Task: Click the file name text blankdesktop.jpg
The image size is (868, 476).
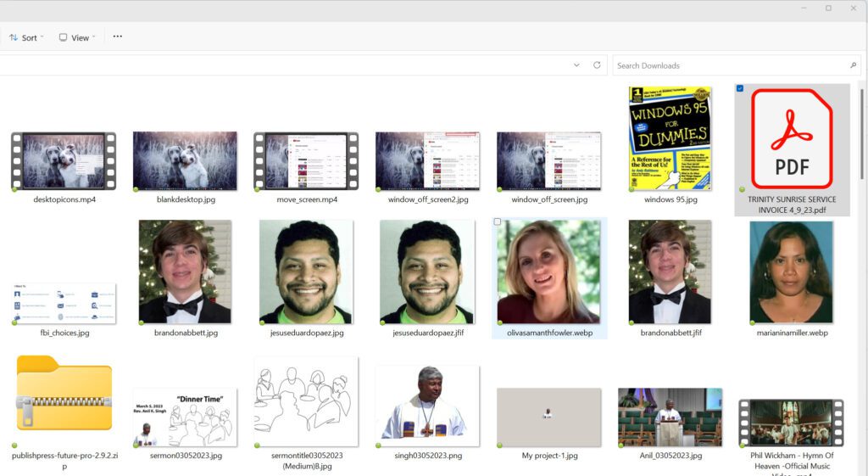Action: pos(186,199)
